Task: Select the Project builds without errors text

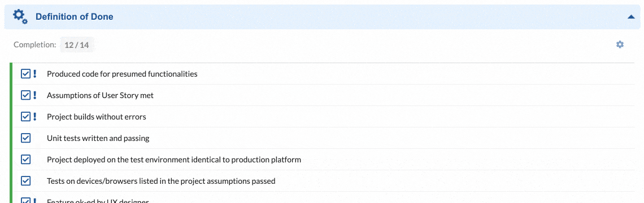Action: coord(97,117)
